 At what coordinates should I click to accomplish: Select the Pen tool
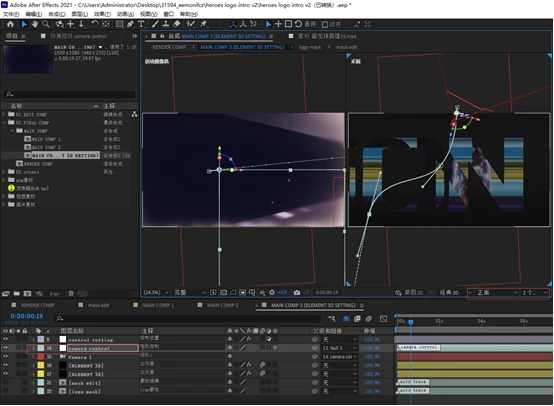tap(130, 24)
